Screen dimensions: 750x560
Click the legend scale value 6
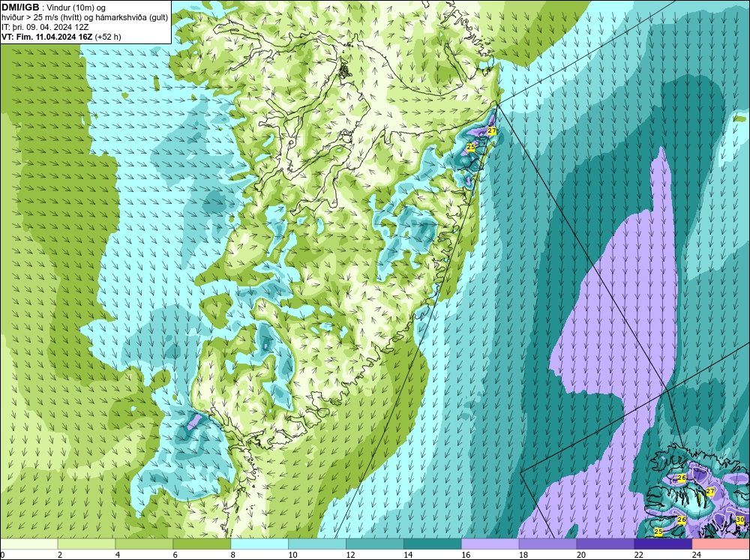pos(175,555)
